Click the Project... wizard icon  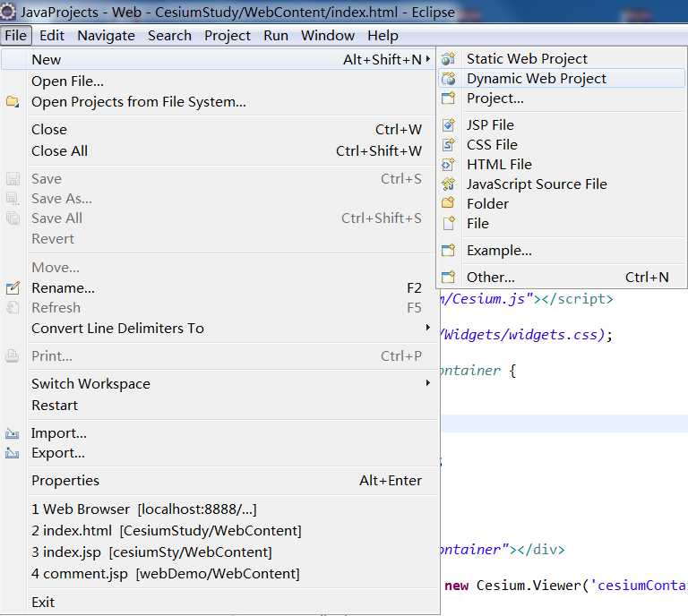[x=448, y=98]
